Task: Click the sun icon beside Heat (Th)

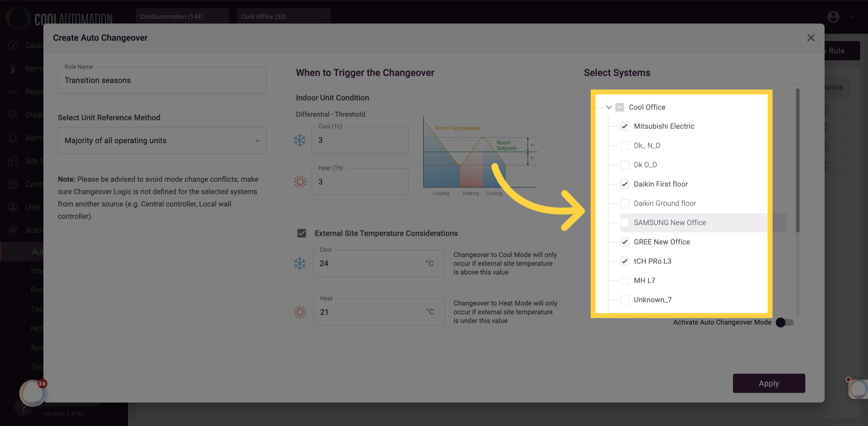Action: coord(300,181)
